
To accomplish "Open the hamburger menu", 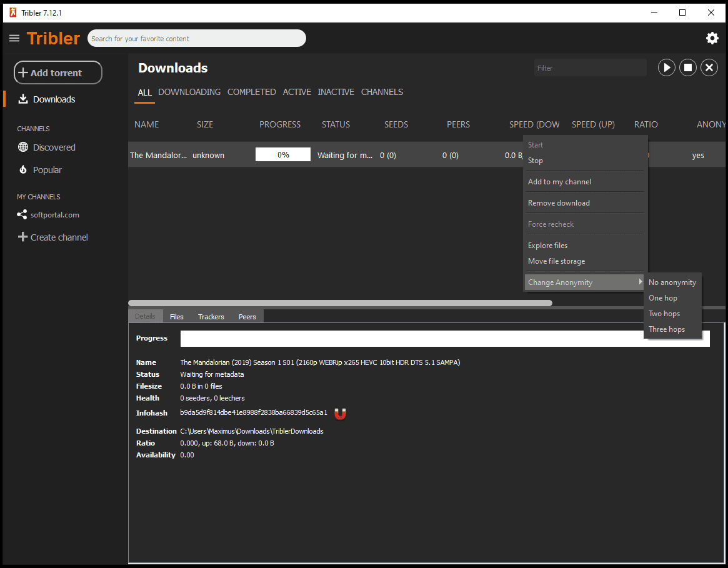I will 14,38.
